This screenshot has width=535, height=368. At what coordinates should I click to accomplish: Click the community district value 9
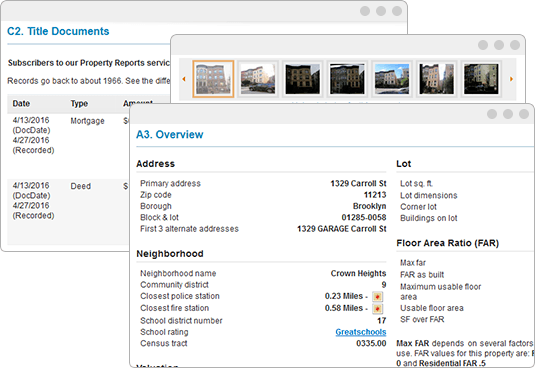click(x=384, y=284)
